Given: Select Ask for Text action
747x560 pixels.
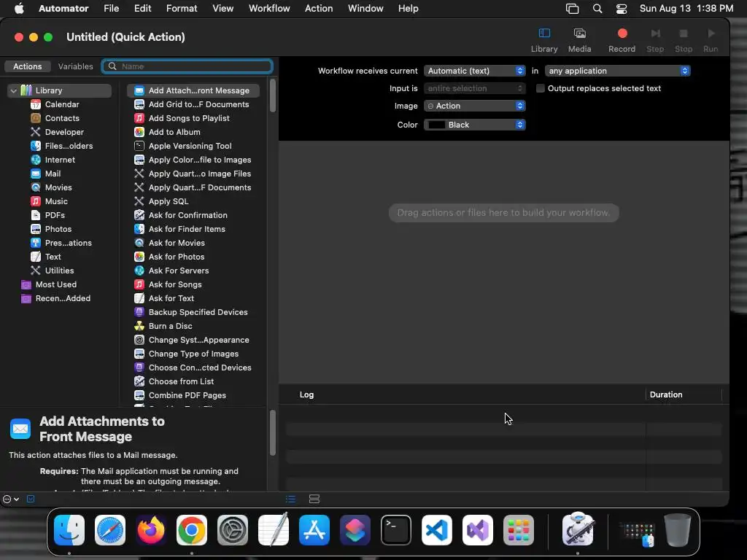Looking at the screenshot, I should click(171, 298).
